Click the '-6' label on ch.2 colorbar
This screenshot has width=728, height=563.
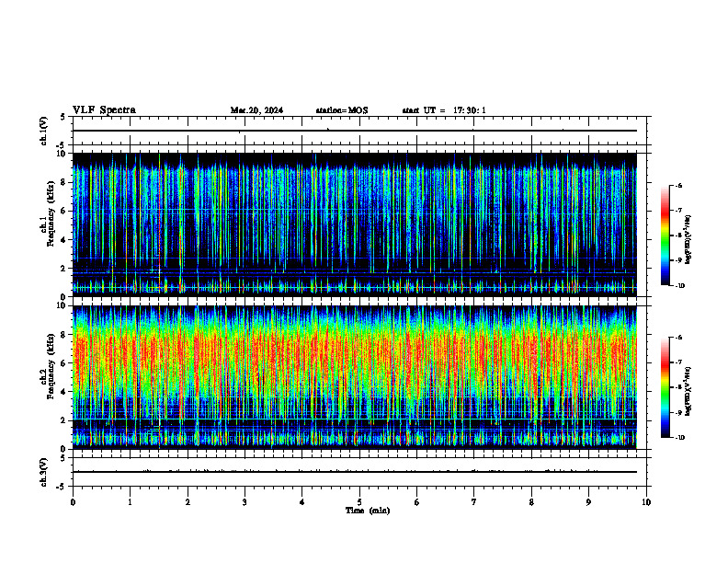pos(679,338)
